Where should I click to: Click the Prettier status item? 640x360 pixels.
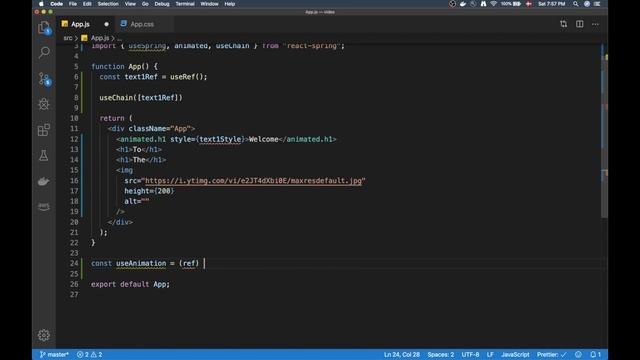[551, 354]
